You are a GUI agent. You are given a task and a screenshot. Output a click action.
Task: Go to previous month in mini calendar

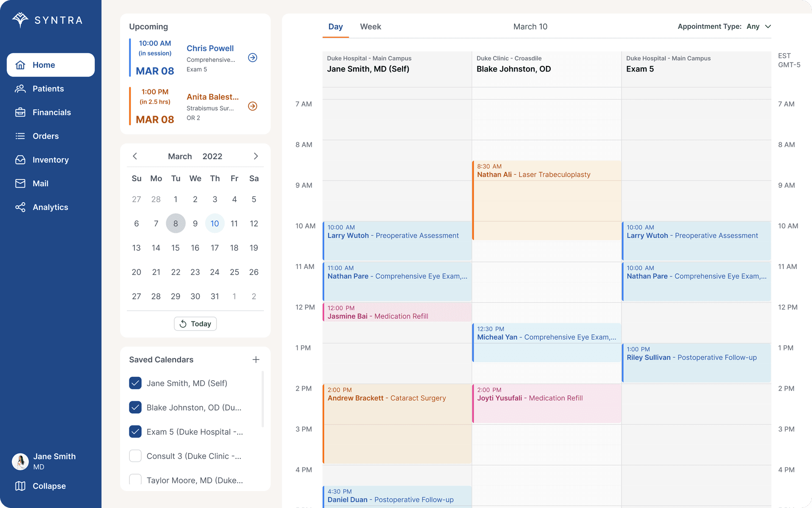coord(135,156)
